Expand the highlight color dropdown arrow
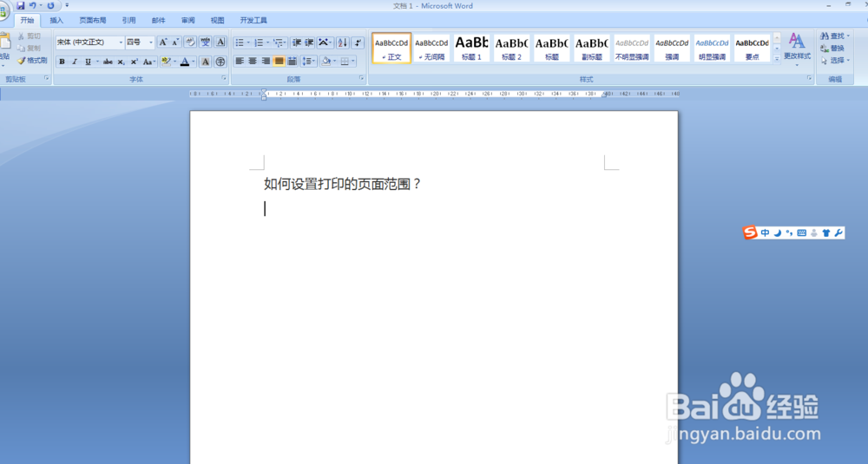Image resolution: width=868 pixels, height=464 pixels. tap(175, 62)
